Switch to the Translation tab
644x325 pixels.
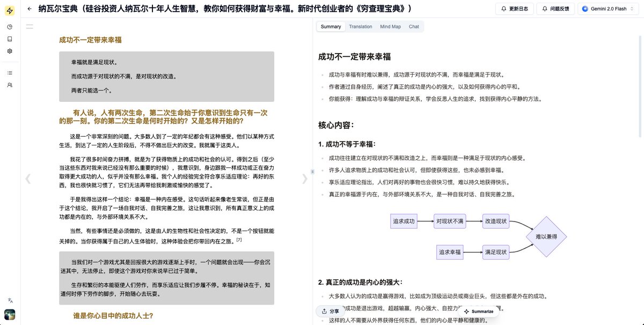[360, 26]
